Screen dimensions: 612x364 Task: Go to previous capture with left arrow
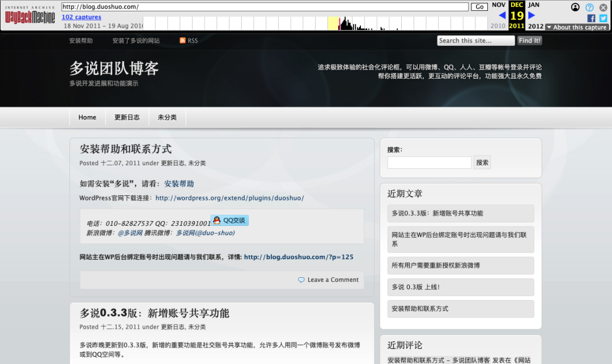tap(501, 15)
